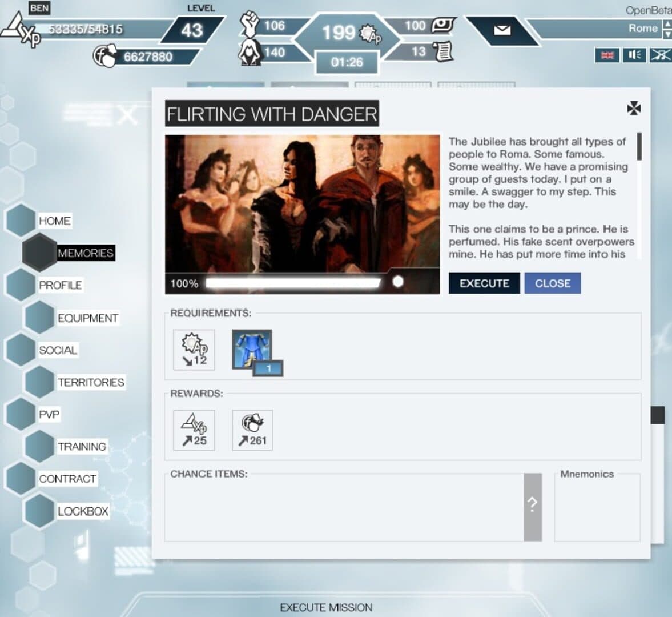Image resolution: width=672 pixels, height=617 pixels.
Task: Open the EQUIPMENT menu item
Action: tap(88, 318)
